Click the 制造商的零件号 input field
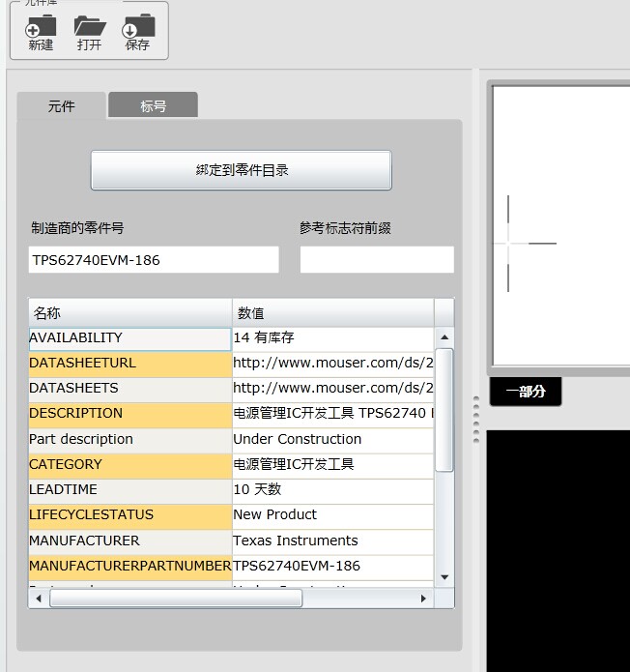Viewport: 630px width, 672px height. [x=154, y=260]
